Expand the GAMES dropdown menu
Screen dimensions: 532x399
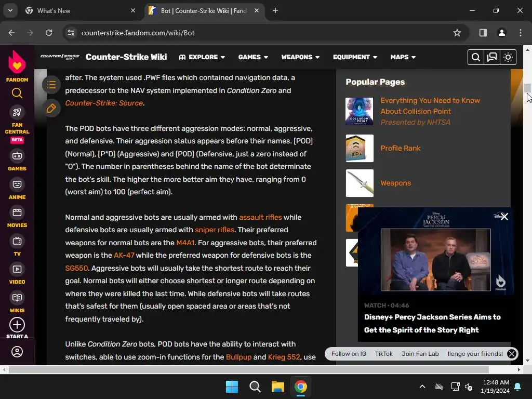(253, 57)
